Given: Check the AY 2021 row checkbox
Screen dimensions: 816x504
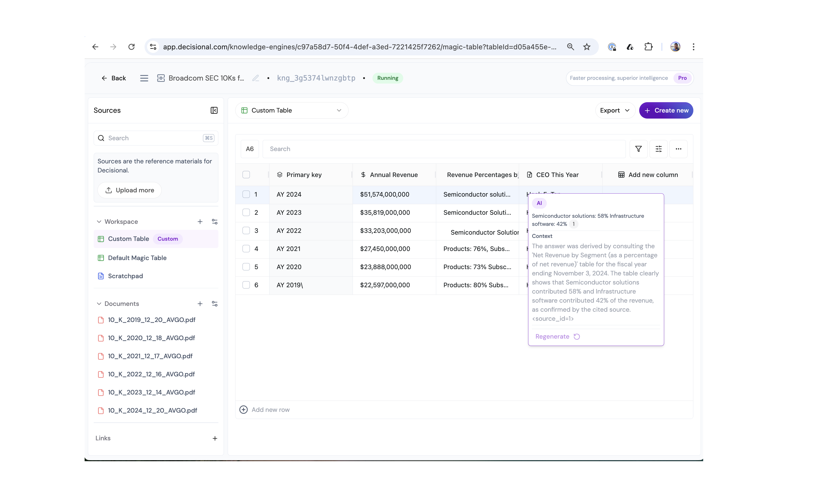Looking at the screenshot, I should click(x=246, y=249).
